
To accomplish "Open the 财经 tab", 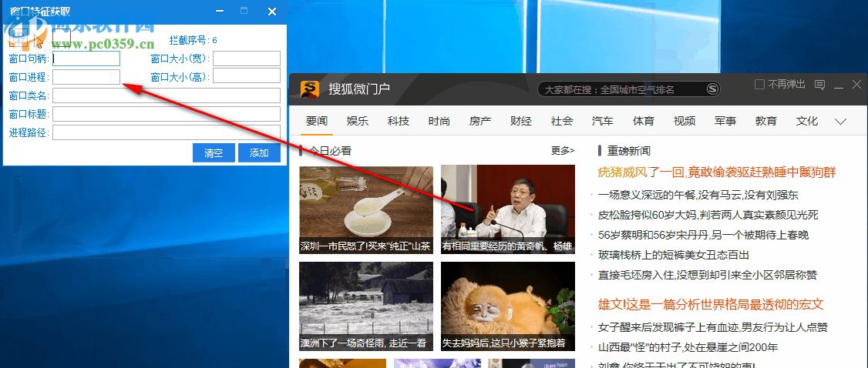I will pyautogui.click(x=521, y=121).
